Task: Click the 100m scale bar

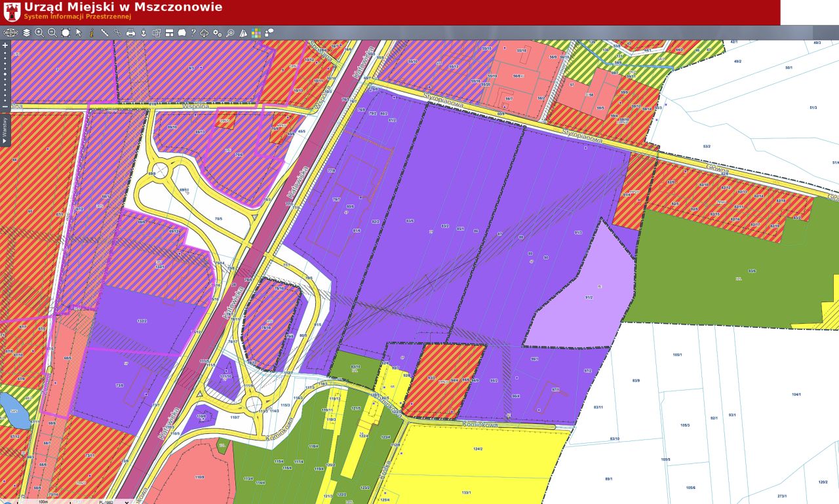Action: 43,501
